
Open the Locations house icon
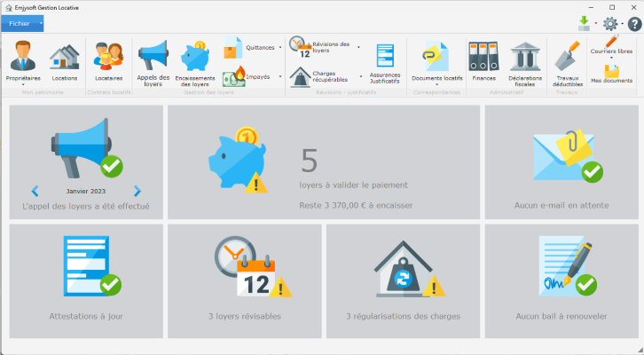(x=64, y=62)
